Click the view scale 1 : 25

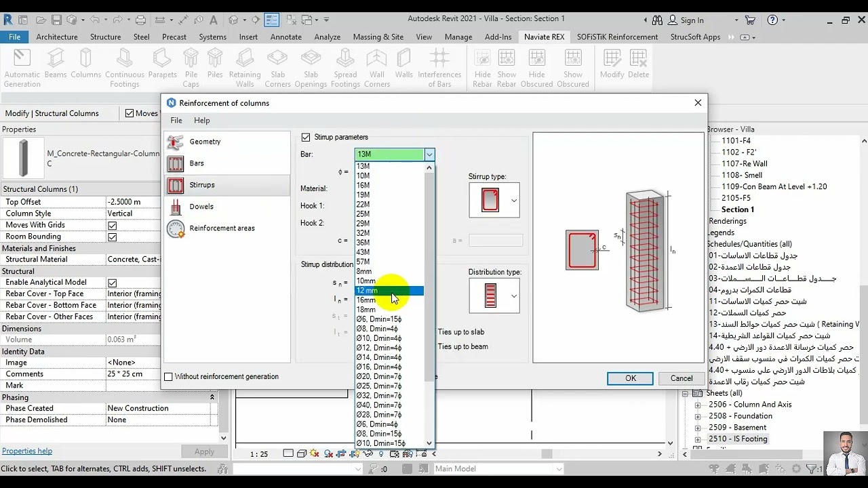(259, 454)
